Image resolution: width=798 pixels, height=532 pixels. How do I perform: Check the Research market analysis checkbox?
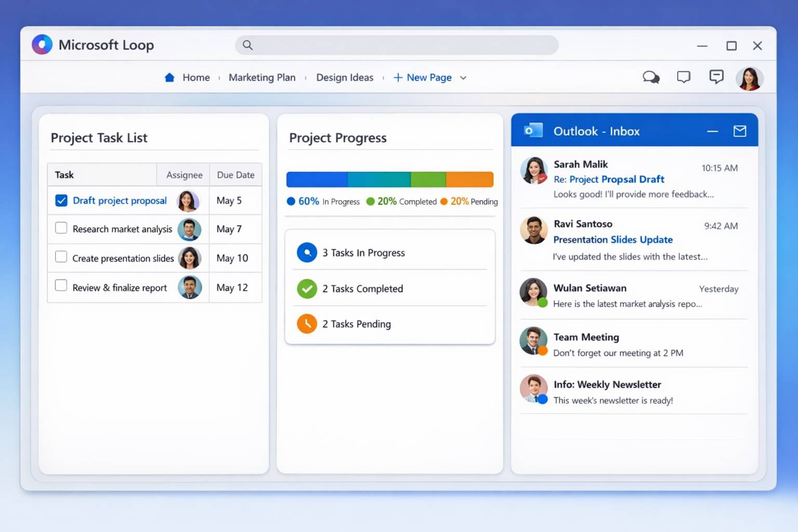pos(61,229)
